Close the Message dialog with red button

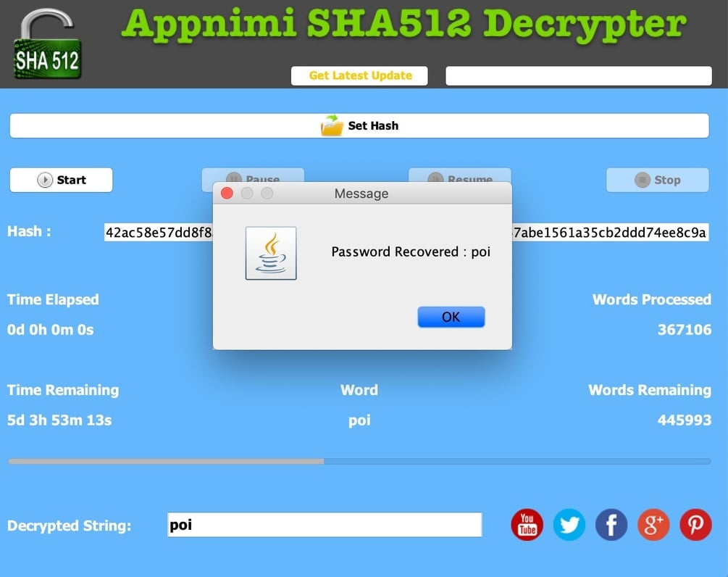[x=227, y=194]
